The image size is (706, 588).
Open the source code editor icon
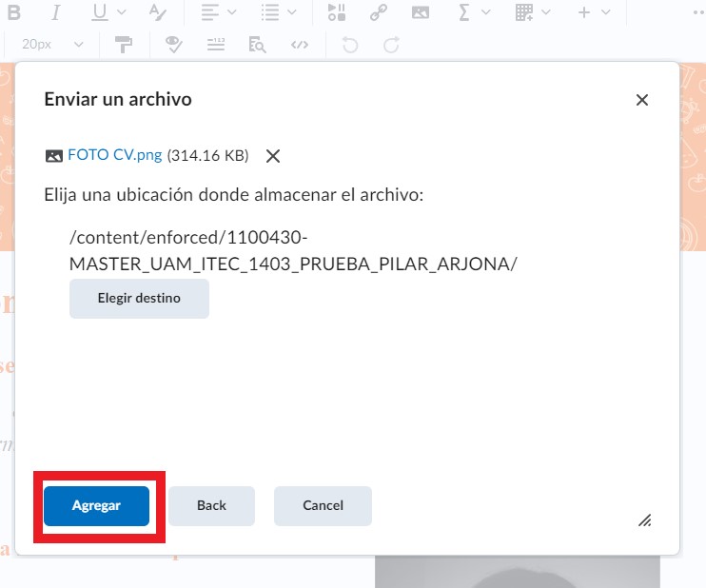[299, 45]
